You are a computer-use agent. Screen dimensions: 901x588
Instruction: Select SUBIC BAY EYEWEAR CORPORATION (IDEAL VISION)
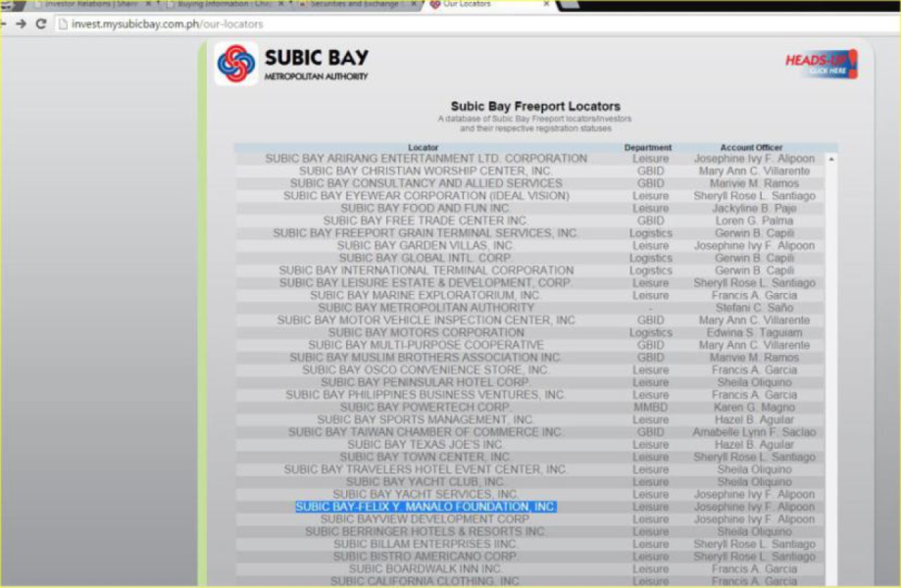pyautogui.click(x=425, y=196)
